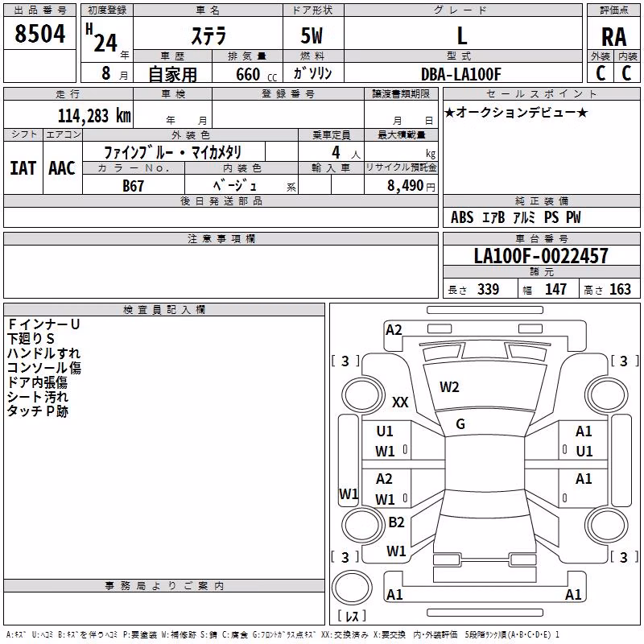Click the IAT shift value

pyautogui.click(x=23, y=168)
